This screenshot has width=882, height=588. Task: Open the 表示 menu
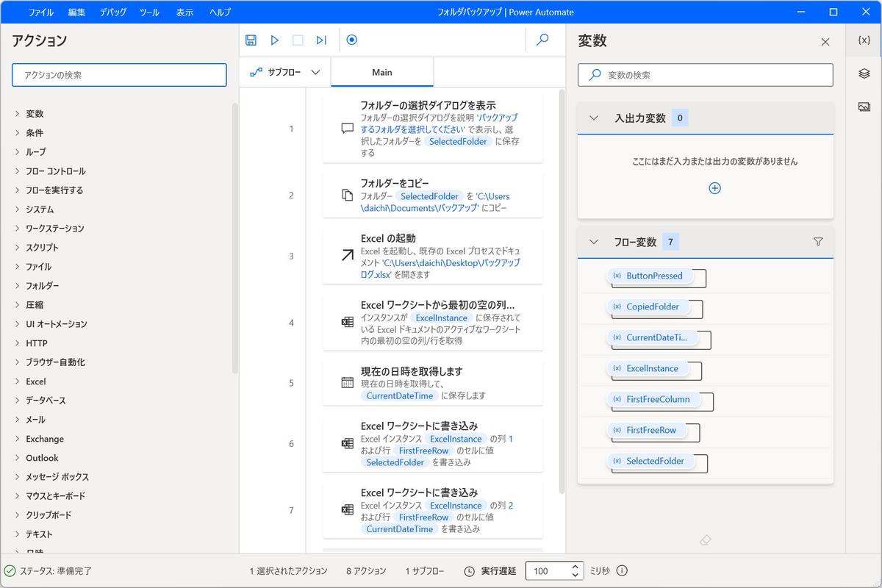184,12
